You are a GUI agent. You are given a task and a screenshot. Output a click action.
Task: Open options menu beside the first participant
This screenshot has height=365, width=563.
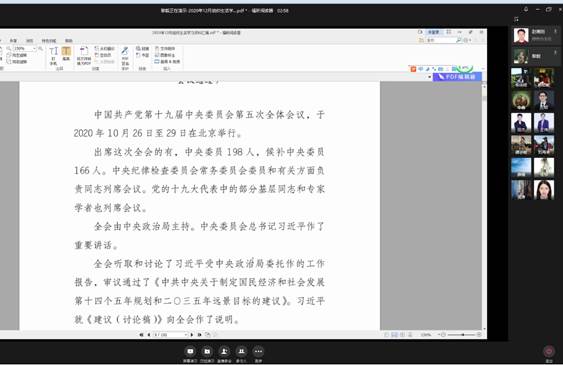tap(555, 32)
